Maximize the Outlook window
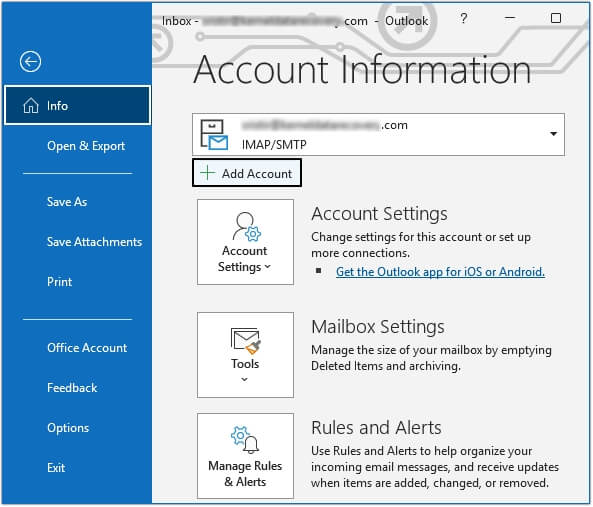Screen dimensions: 593x507 click(x=556, y=18)
